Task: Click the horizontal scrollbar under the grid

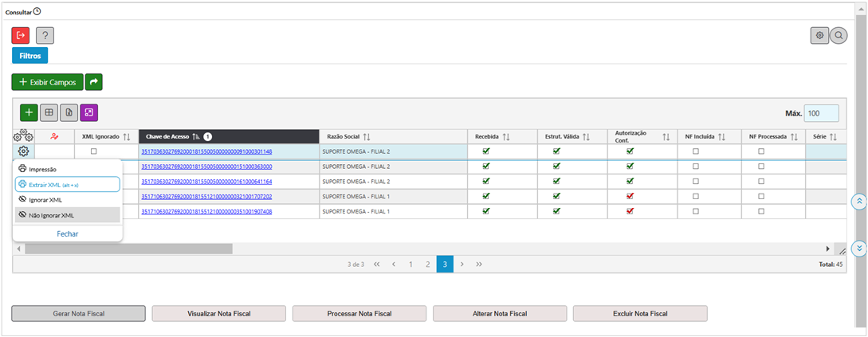Action: (128, 249)
